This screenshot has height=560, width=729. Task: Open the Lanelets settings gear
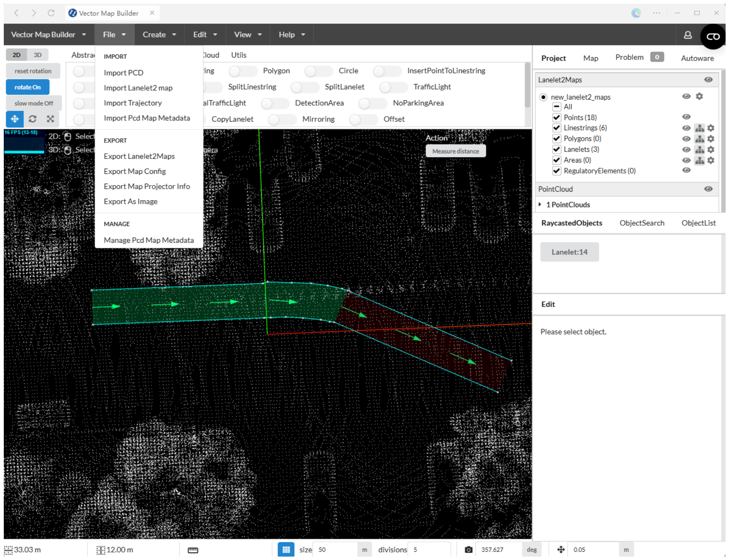point(711,150)
